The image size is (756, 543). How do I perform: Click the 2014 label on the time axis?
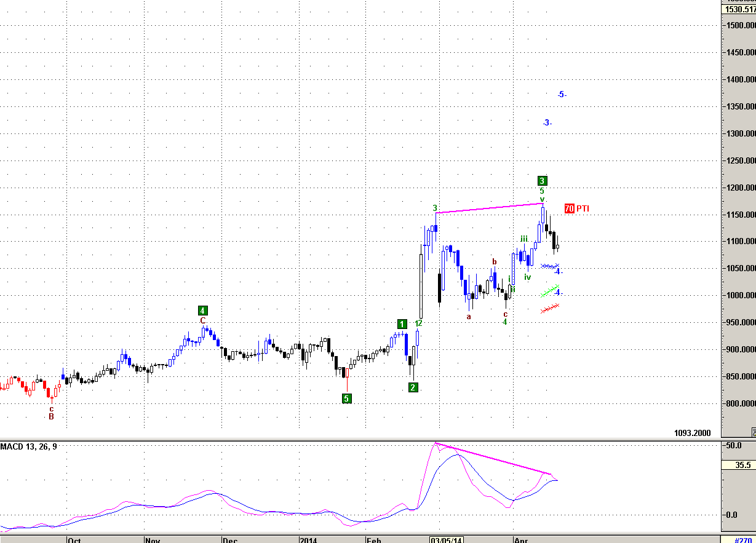coord(308,541)
